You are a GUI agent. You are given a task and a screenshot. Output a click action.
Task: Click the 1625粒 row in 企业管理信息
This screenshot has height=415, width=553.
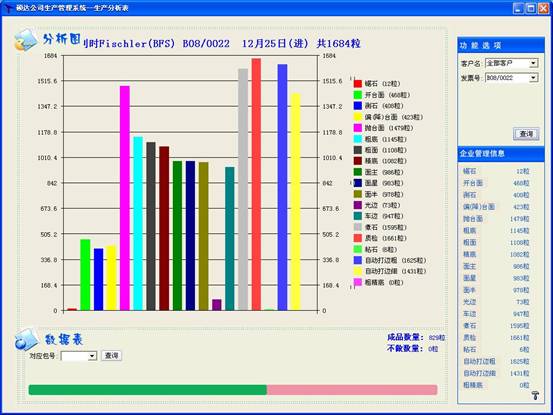(x=496, y=361)
